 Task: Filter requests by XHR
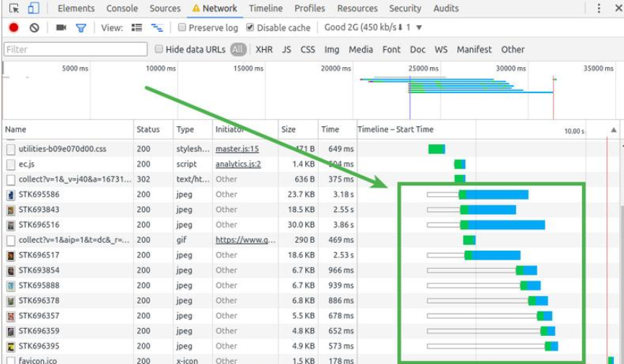pyautogui.click(x=264, y=50)
